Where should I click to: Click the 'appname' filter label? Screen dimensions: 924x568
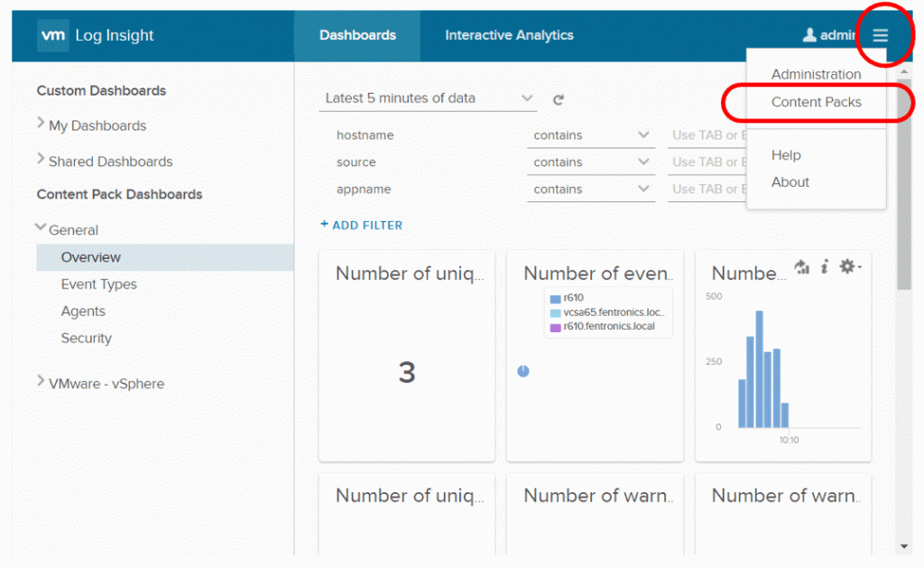[364, 190]
